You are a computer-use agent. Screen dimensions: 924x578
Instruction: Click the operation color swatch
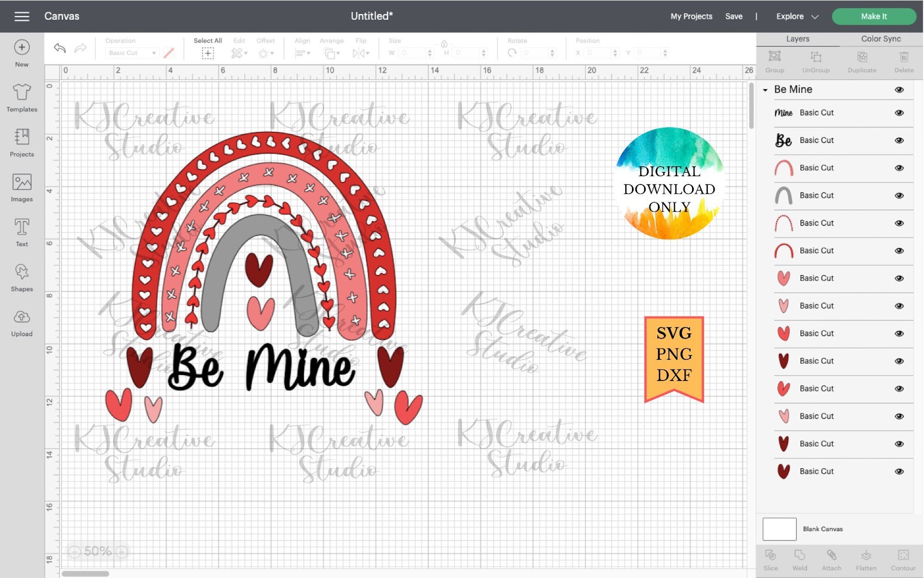tap(169, 53)
